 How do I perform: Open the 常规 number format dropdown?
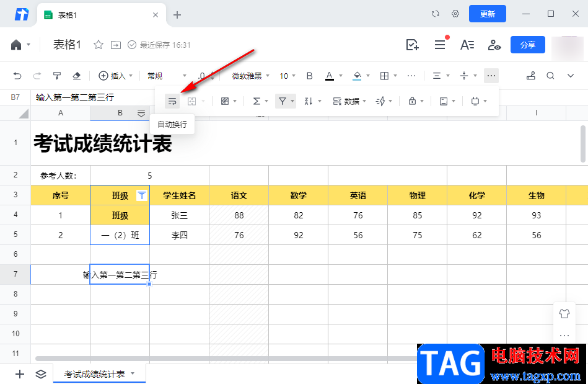(x=167, y=76)
